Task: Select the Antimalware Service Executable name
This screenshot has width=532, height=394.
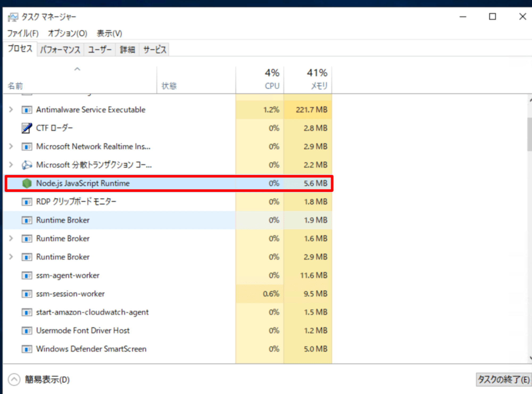Action: coord(91,110)
